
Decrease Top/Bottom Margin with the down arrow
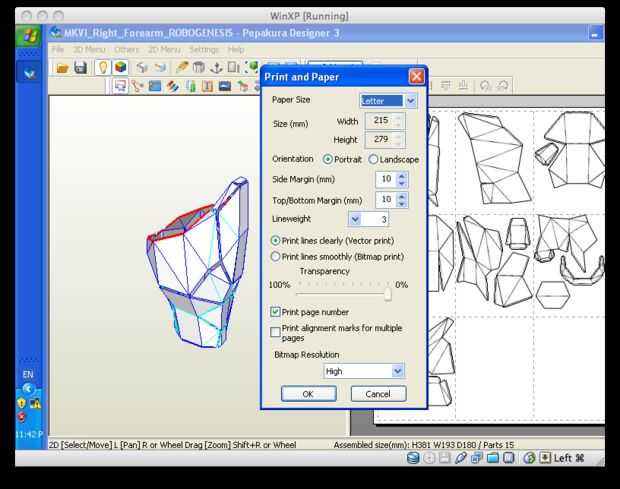coord(402,204)
